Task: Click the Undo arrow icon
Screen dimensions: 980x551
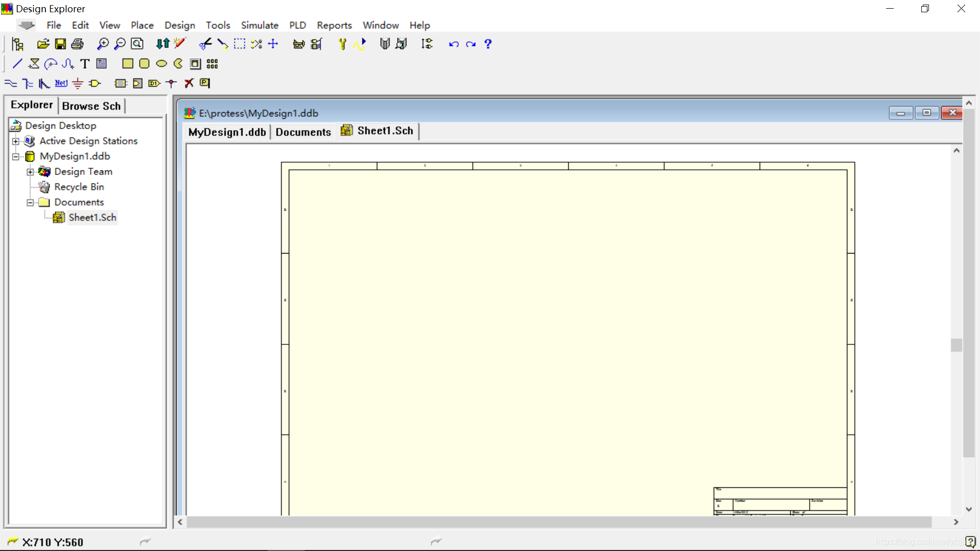Action: [454, 44]
